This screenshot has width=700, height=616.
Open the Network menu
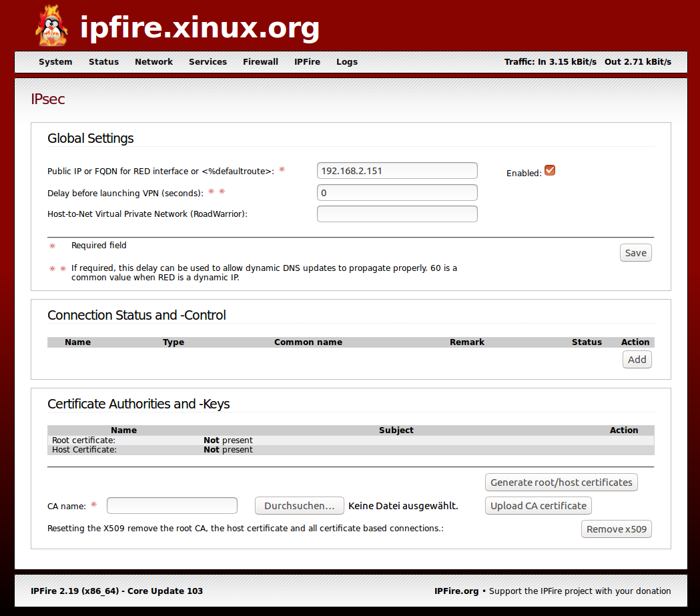[153, 61]
